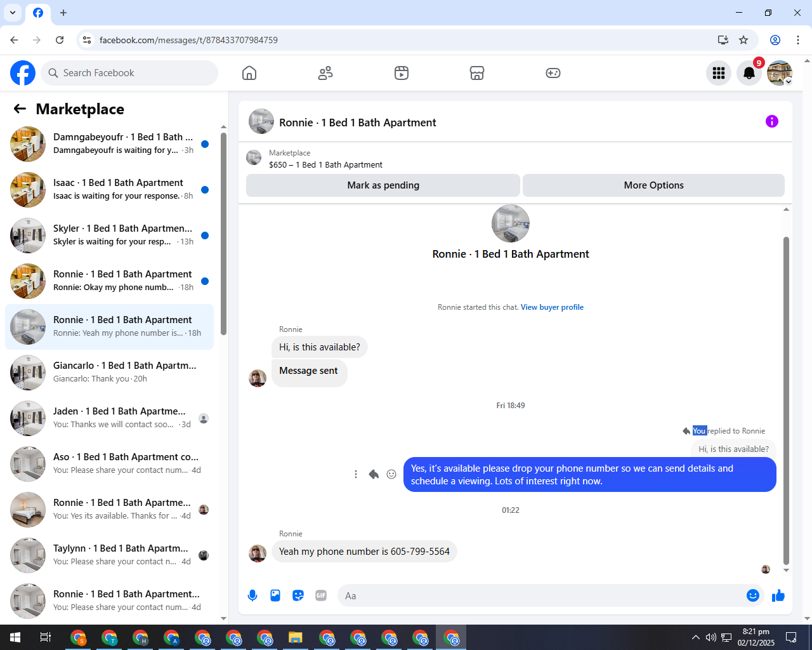The image size is (812, 650).
Task: Open Giancarlo 'Thank you' conversation
Action: [x=109, y=373]
